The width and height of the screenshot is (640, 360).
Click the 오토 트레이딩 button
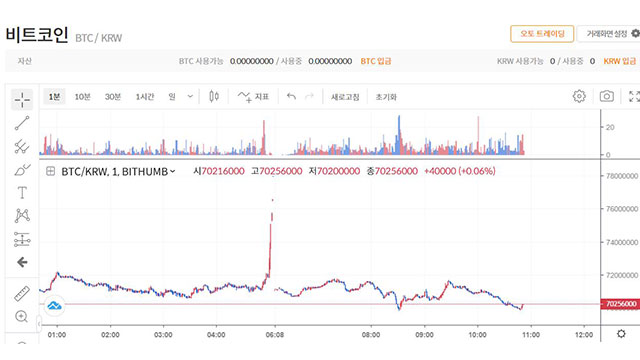tap(542, 34)
